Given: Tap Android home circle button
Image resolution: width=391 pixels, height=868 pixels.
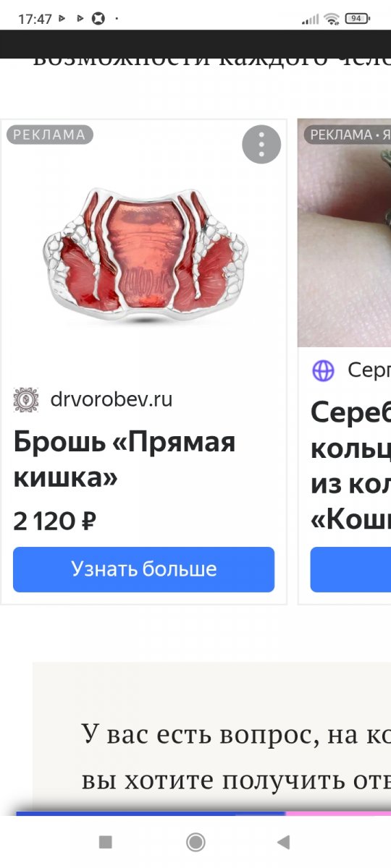Looking at the screenshot, I should tap(195, 841).
